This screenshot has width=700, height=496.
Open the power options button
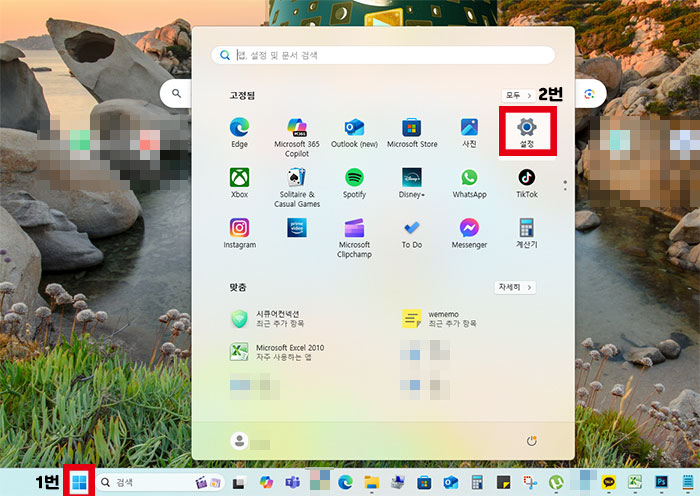[x=531, y=441]
